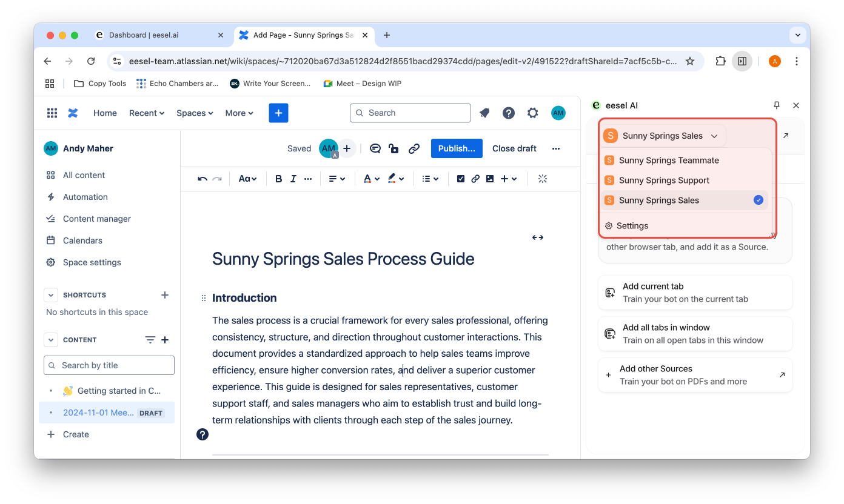
Task: Open the More dropdown menu
Action: 239,113
